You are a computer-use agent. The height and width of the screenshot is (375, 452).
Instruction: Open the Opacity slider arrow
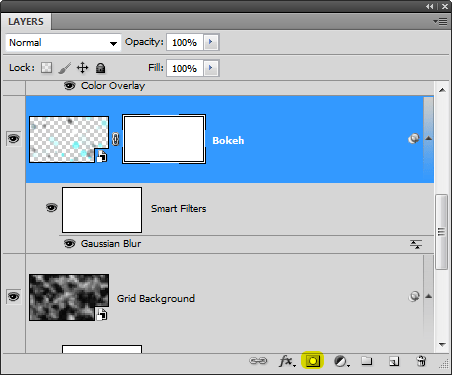click(211, 42)
